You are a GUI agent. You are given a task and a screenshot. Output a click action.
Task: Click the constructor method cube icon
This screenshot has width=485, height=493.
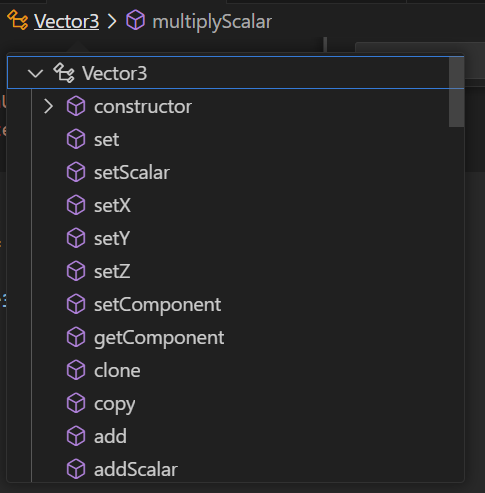pyautogui.click(x=76, y=106)
